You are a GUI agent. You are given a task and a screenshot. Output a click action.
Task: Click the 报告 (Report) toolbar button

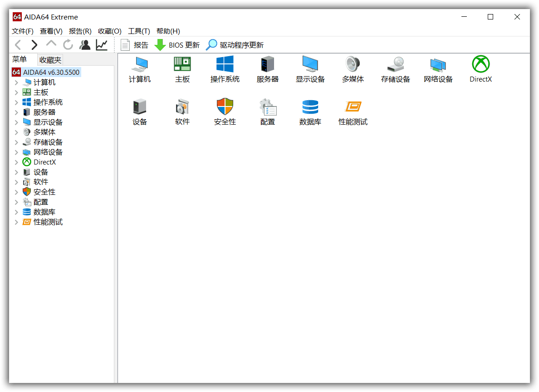(x=135, y=44)
